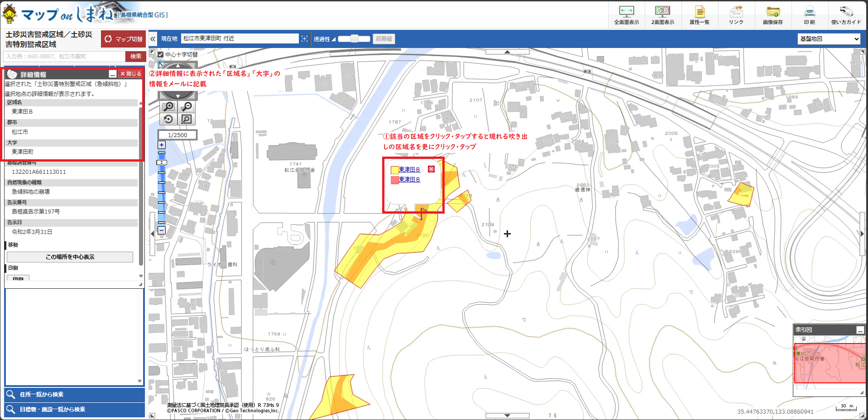Select the zoom-in magnifier tool on the map
This screenshot has height=420, width=868.
point(168,107)
